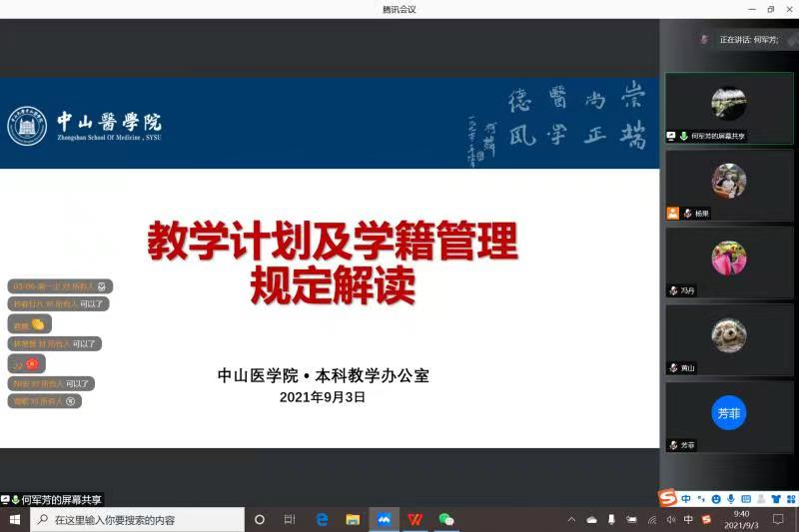Toggle system volume speaker icon in tray
799x532 pixels.
671,520
